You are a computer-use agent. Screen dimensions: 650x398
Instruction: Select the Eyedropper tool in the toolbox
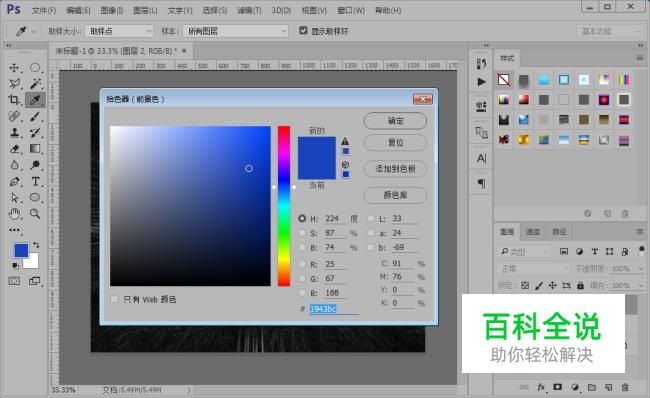(x=35, y=100)
